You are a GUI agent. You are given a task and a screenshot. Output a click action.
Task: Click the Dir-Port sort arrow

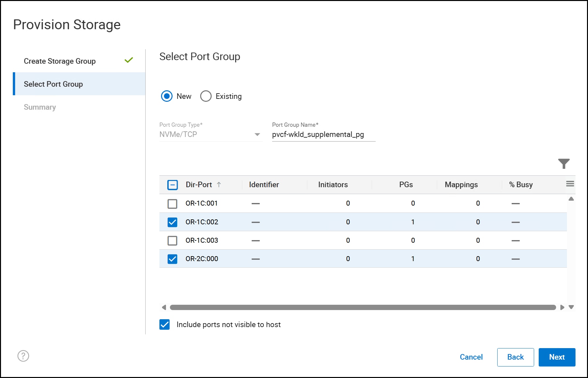219,185
